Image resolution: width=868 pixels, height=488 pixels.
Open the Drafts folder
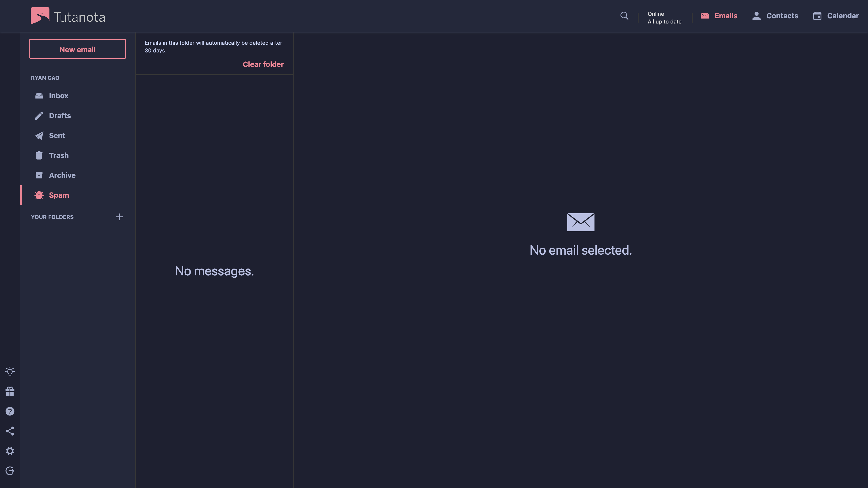(78, 115)
